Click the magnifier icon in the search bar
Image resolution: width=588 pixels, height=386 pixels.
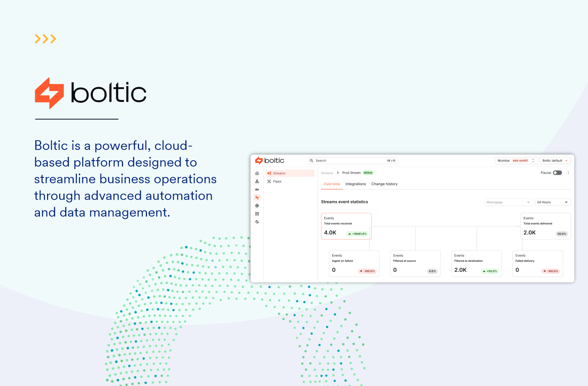(312, 161)
